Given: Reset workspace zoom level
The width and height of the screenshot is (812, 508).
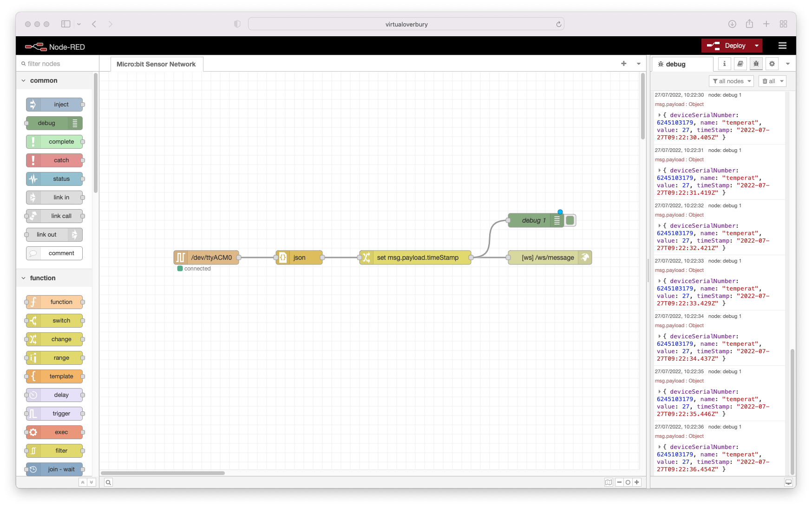Looking at the screenshot, I should (x=628, y=482).
